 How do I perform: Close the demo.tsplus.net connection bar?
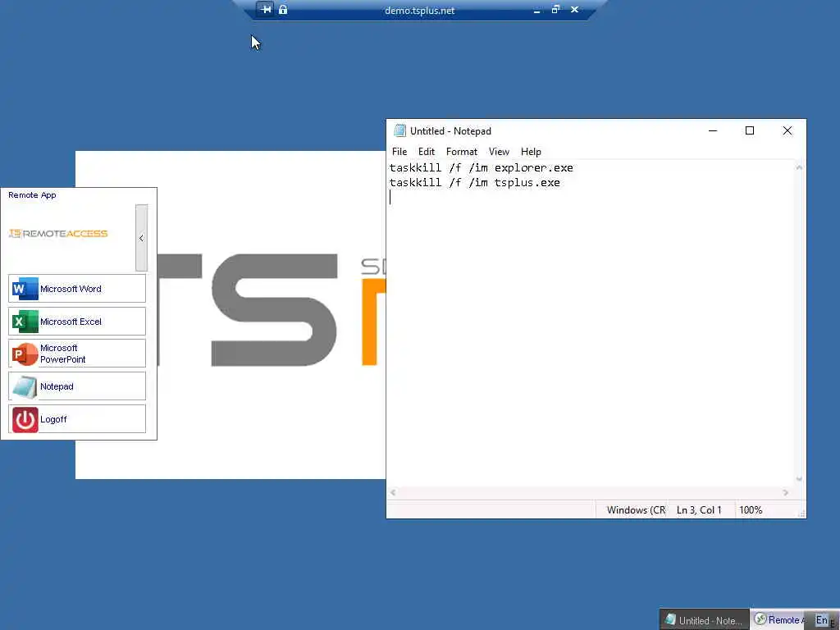tap(574, 9)
